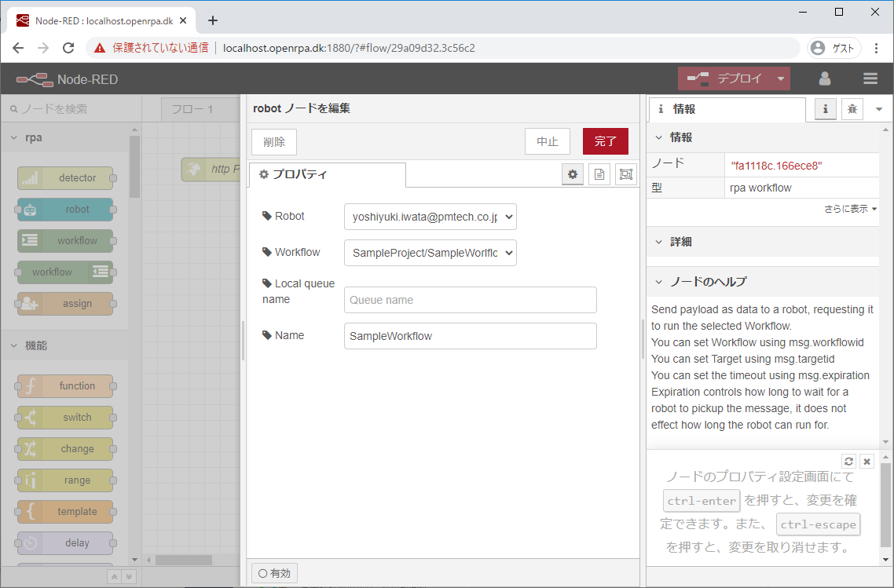Open the Chrome three-dot menu

click(x=877, y=48)
